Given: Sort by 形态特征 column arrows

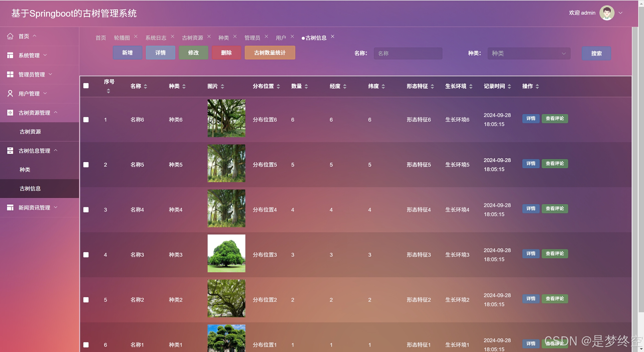Looking at the screenshot, I should 432,86.
